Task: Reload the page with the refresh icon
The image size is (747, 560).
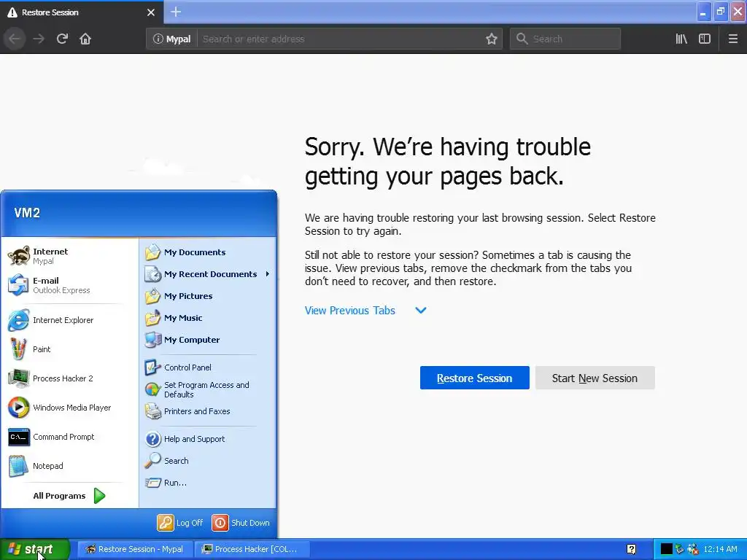Action: [62, 39]
